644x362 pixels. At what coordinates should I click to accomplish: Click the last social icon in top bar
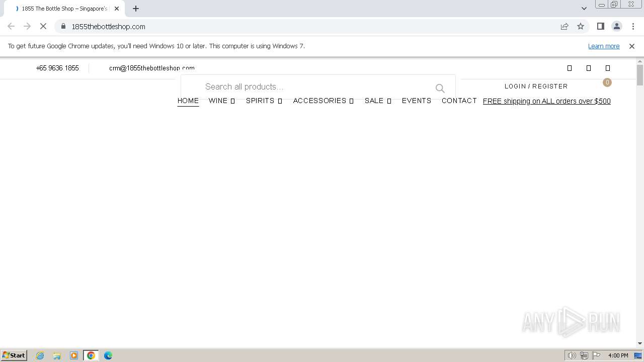(608, 68)
